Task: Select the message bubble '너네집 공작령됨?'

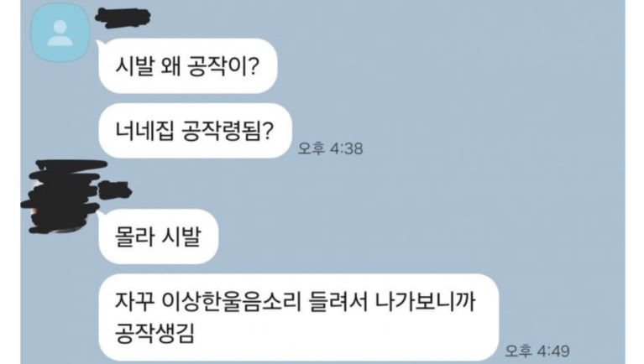Action: pyautogui.click(x=195, y=131)
